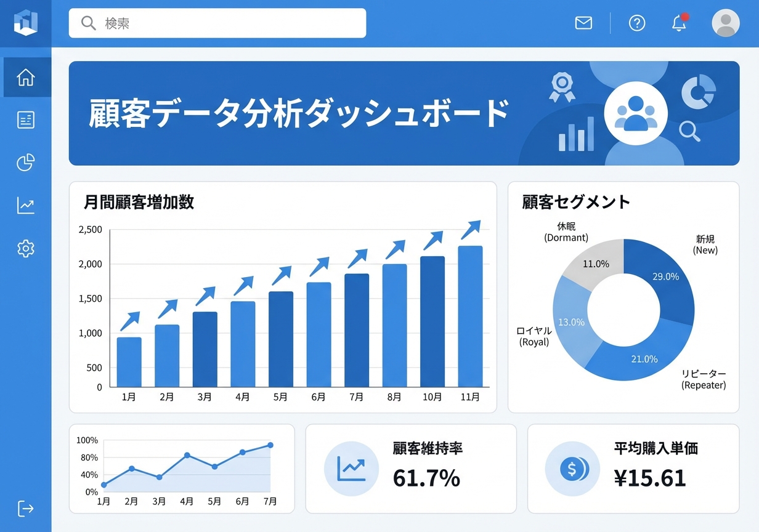This screenshot has height=532, width=759.
Task: Open the help question mark icon
Action: pos(636,23)
